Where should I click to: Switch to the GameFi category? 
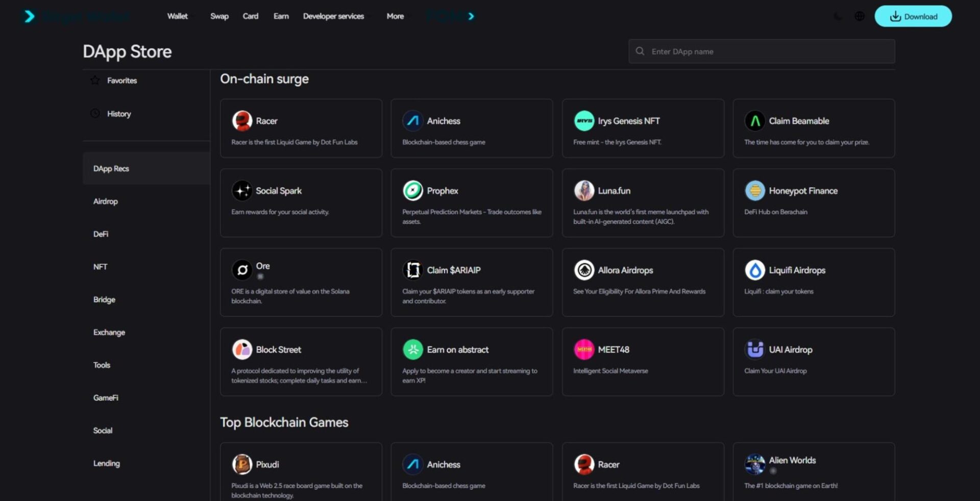point(106,397)
